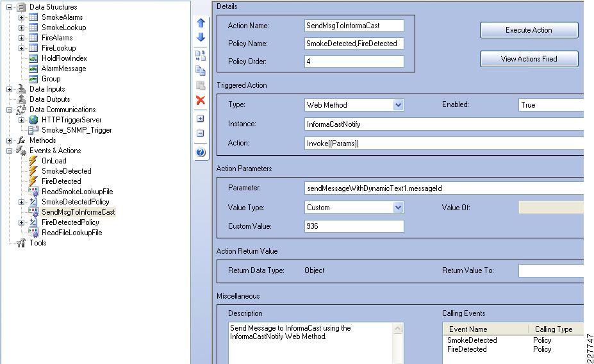The height and width of the screenshot is (364, 594).
Task: Click the FireDetected event lightning icon
Action: pos(33,181)
